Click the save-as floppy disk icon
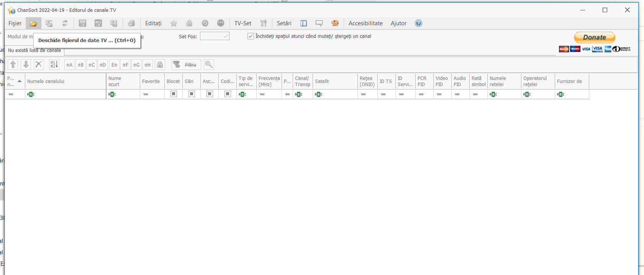Image resolution: width=644 pixels, height=275 pixels. coord(98,23)
